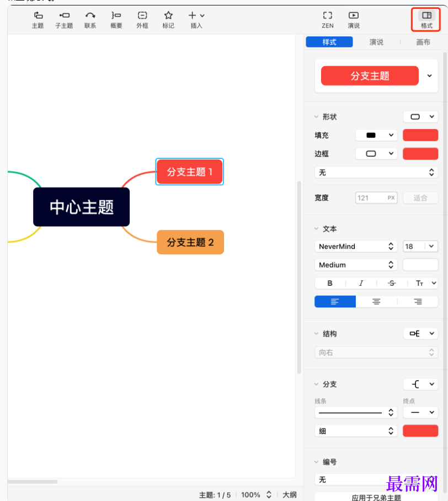Select the 分支主题 2 node on canvas
448x501 pixels.
190,242
